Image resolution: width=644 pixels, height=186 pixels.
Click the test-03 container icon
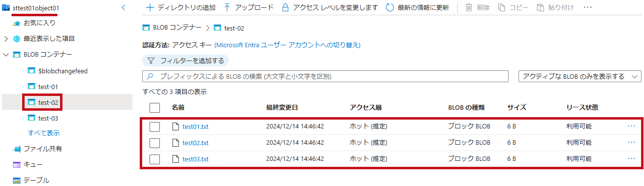point(32,118)
